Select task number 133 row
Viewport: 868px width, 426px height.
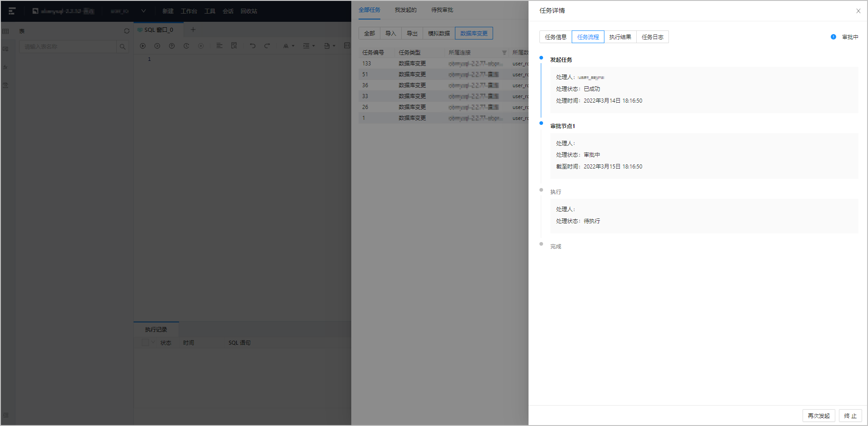pyautogui.click(x=444, y=64)
